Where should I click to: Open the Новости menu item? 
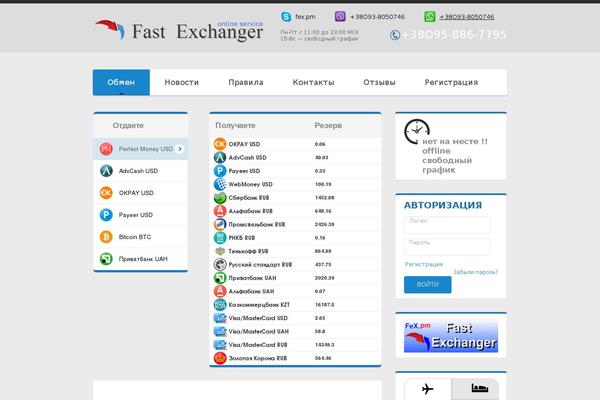pos(182,82)
